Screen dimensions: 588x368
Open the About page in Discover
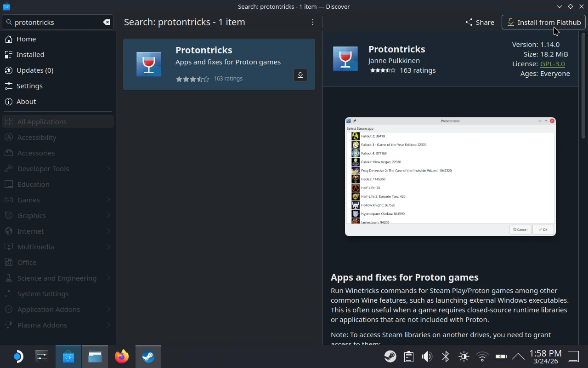pos(26,101)
